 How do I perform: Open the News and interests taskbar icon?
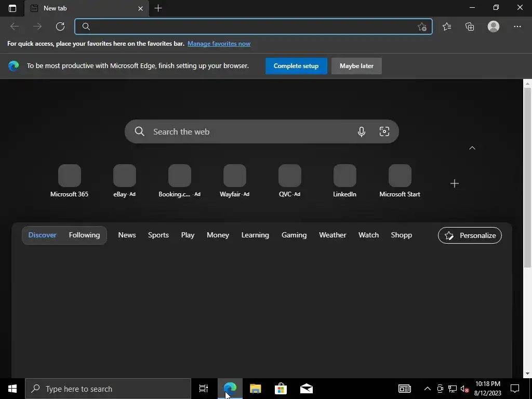404,389
